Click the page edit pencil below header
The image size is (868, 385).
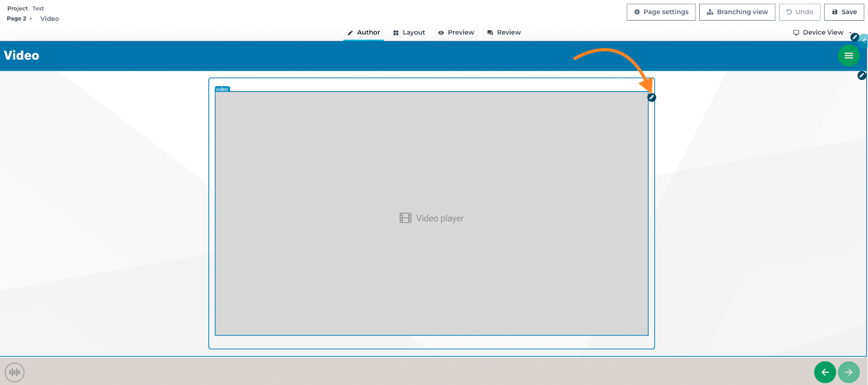(861, 75)
